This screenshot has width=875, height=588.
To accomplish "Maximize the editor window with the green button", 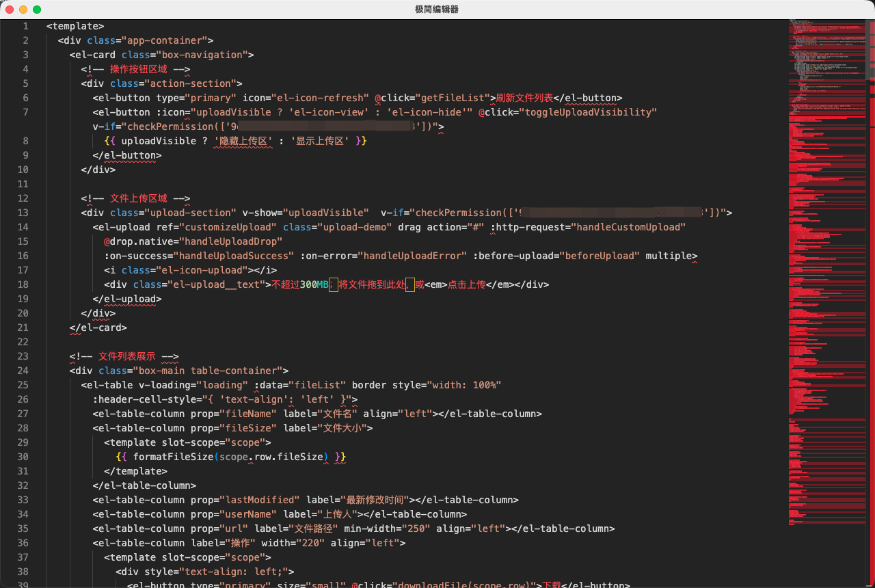I will coord(37,10).
